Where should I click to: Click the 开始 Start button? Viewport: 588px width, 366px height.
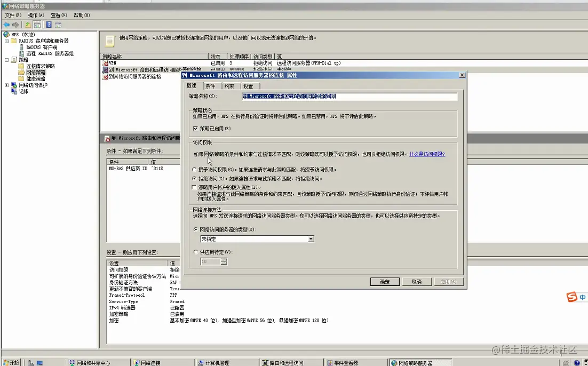(11, 363)
